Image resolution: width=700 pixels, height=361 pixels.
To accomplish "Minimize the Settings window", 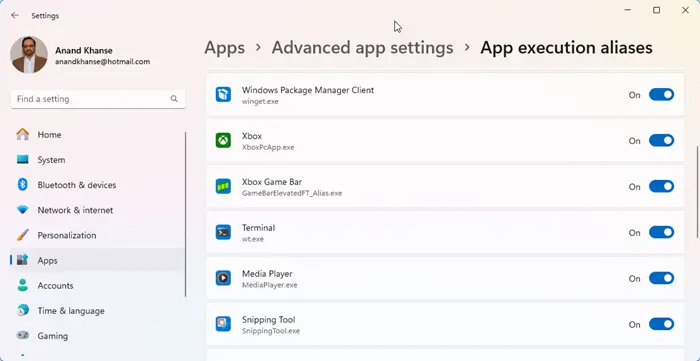I will click(x=628, y=10).
